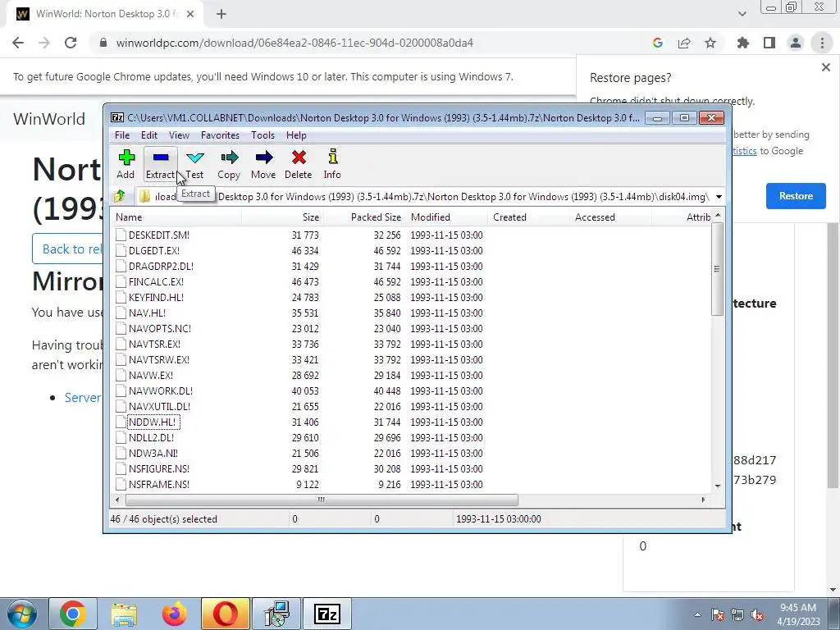Sort by Modified column header
This screenshot has width=840, height=630.
coord(447,217)
